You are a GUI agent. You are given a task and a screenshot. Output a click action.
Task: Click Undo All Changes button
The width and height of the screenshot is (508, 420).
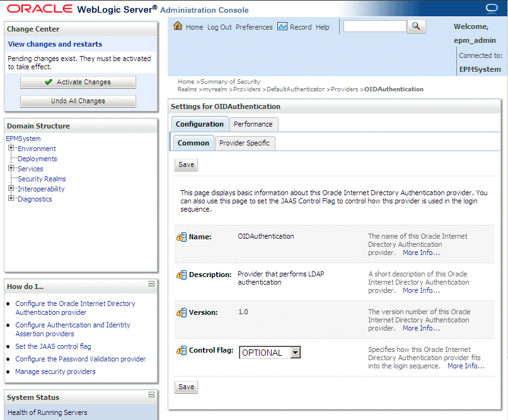tap(78, 101)
